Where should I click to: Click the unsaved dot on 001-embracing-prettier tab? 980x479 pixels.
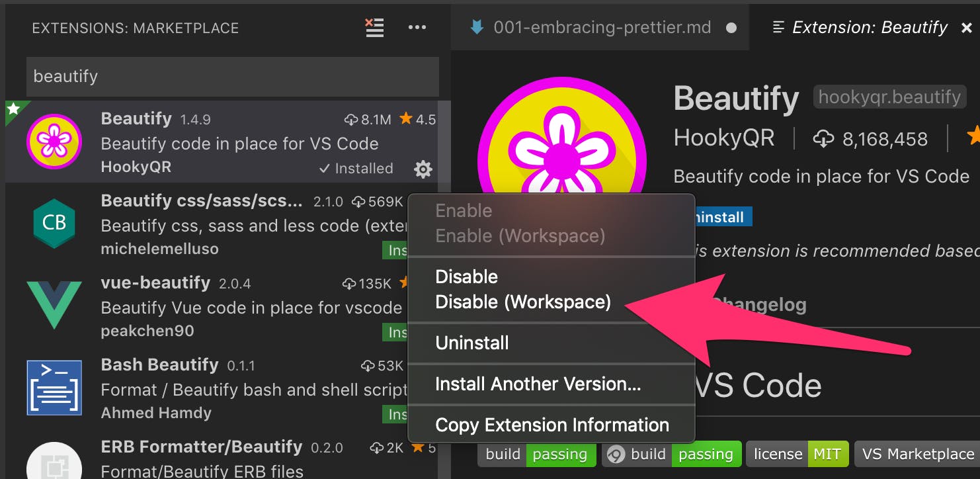[731, 28]
